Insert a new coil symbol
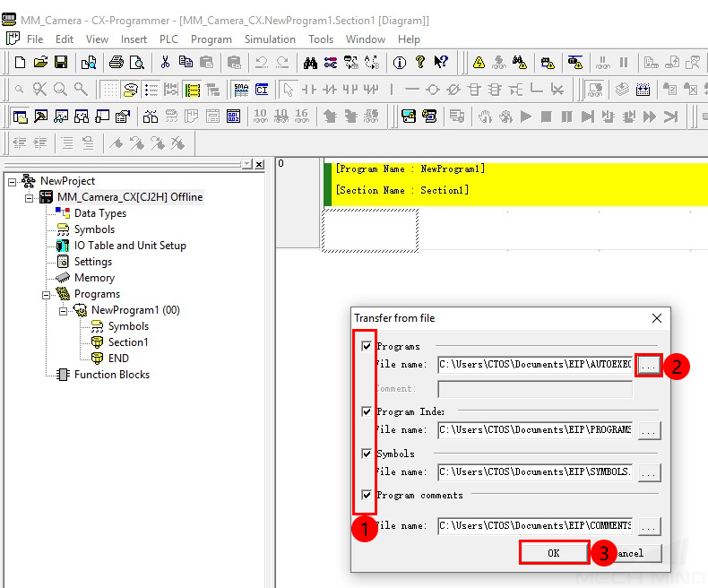Viewport: 708px width, 588px height. tap(433, 90)
